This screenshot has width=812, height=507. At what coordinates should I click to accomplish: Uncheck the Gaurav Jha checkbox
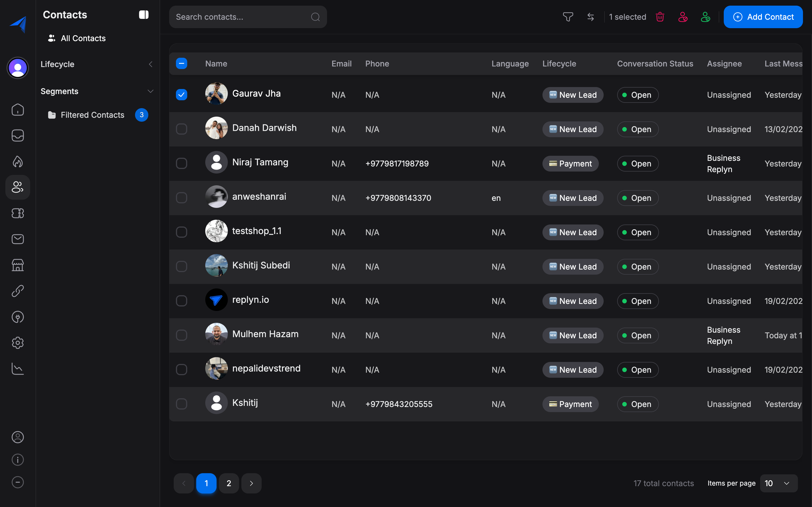[x=182, y=95]
